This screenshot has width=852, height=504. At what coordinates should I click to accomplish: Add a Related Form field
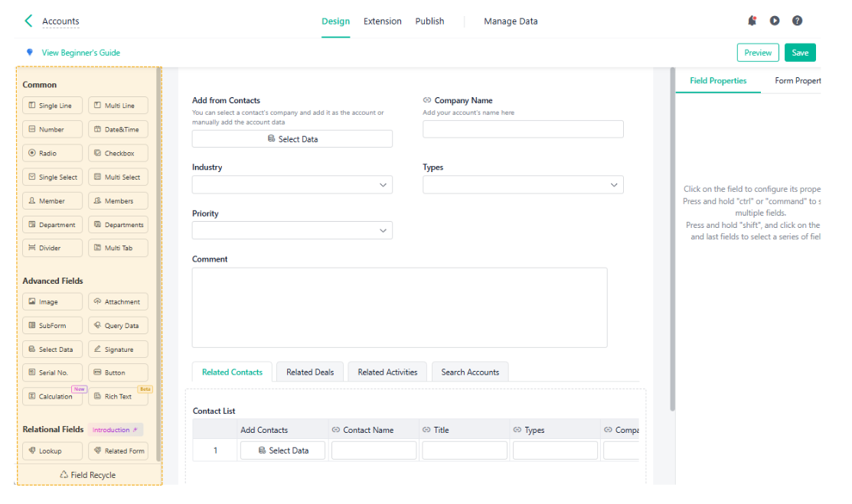118,450
